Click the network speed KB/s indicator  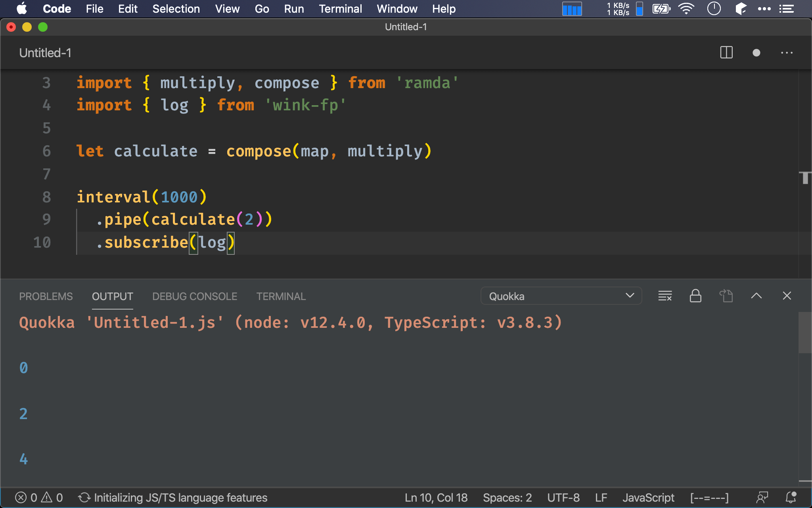(x=618, y=9)
